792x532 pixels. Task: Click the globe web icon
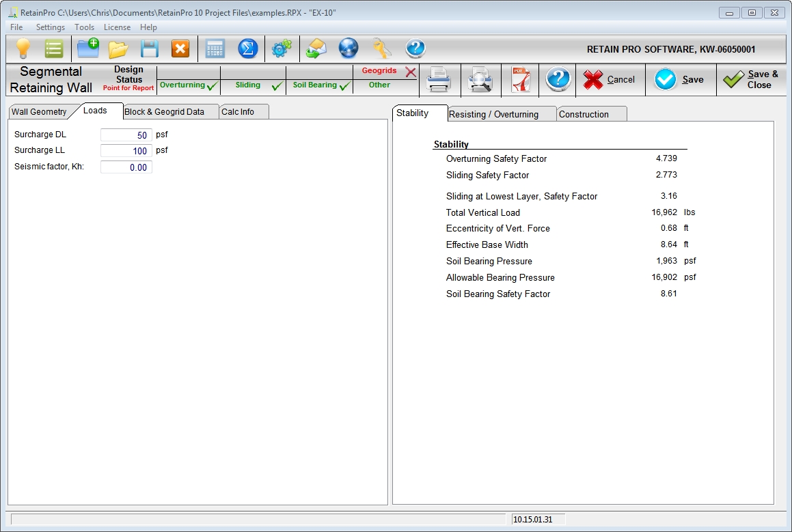click(349, 49)
